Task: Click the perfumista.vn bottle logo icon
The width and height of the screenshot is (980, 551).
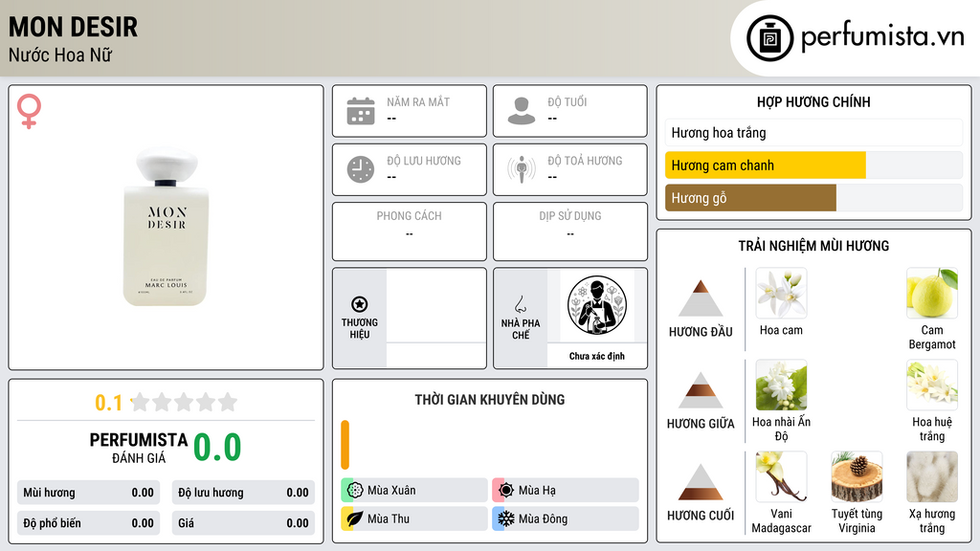Action: (769, 38)
